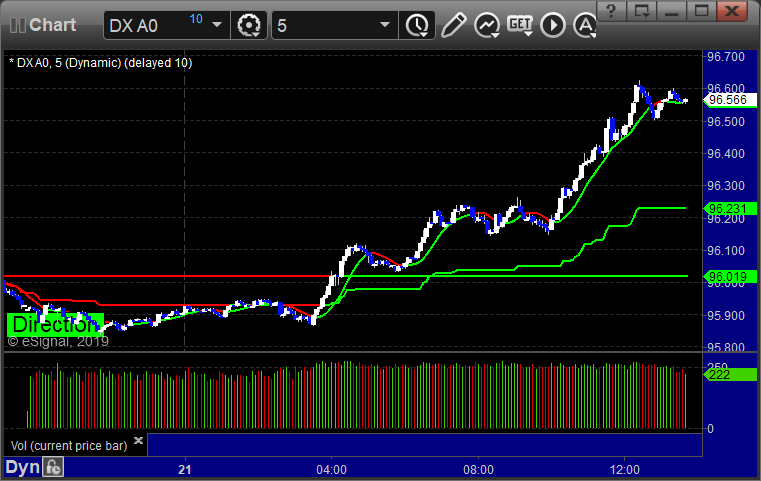This screenshot has height=481, width=761.
Task: Click the green Direction label
Action: coord(55,325)
